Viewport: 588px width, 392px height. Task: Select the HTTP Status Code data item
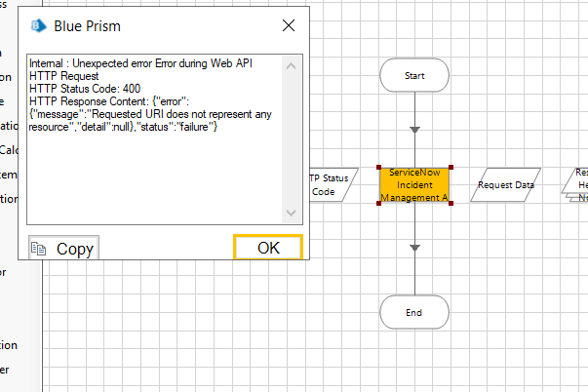point(330,185)
